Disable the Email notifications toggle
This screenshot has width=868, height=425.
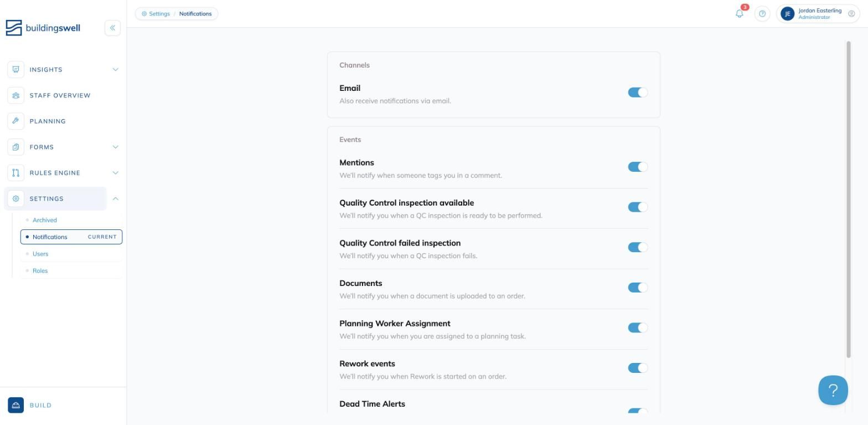(638, 93)
